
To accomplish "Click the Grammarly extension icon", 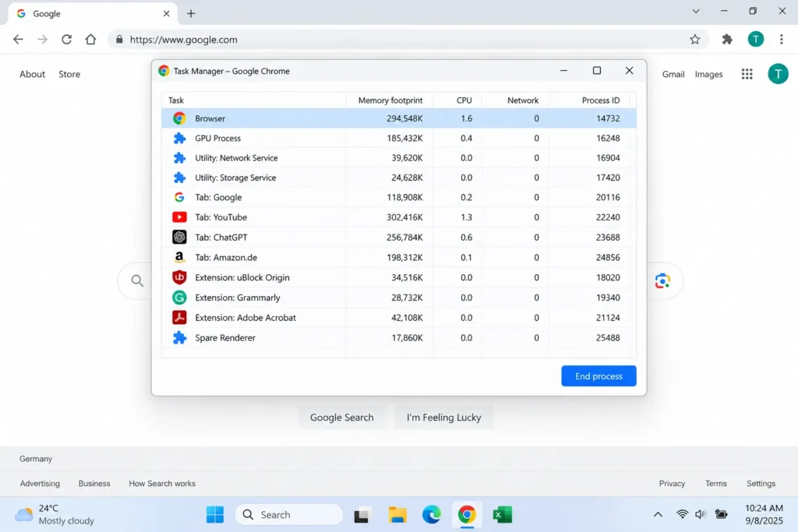I will 179,298.
